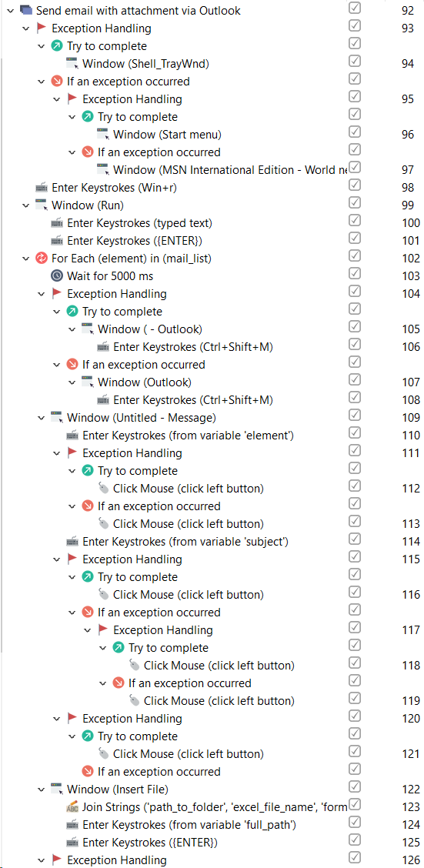The width and height of the screenshot is (424, 868).
Task: Collapse the Window (Untitled - Message) node
Action: coord(41,418)
